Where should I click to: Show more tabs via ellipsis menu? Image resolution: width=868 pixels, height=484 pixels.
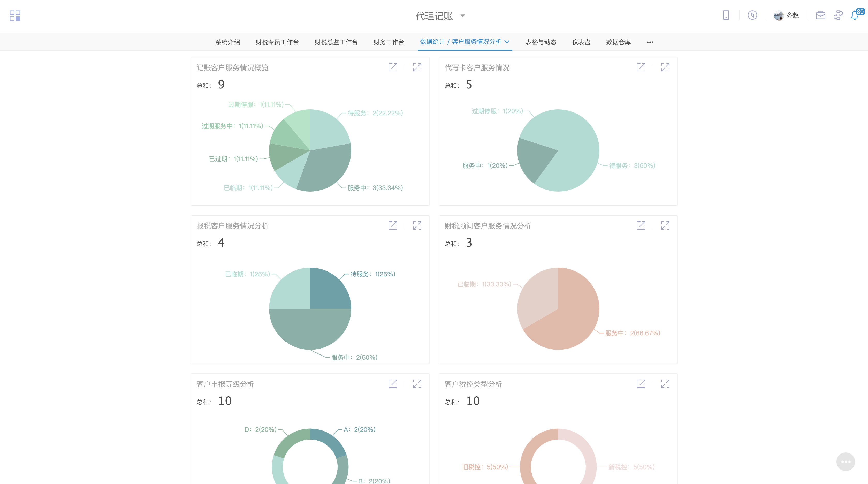pos(650,42)
